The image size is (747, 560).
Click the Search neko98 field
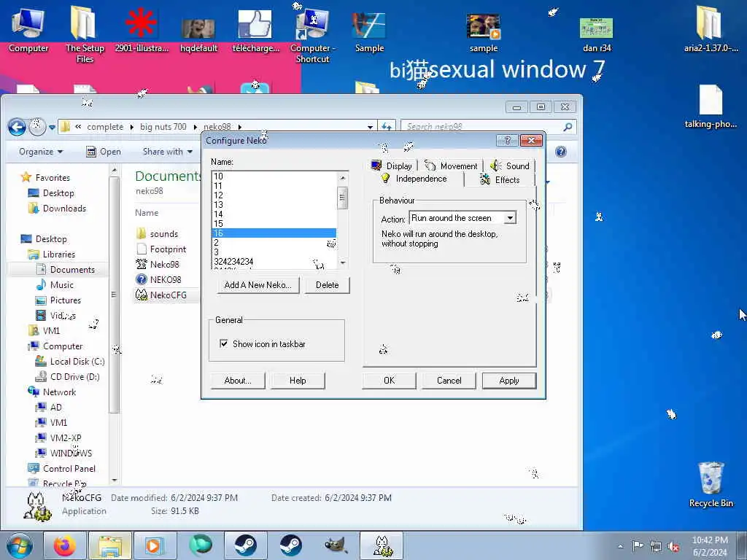click(482, 127)
